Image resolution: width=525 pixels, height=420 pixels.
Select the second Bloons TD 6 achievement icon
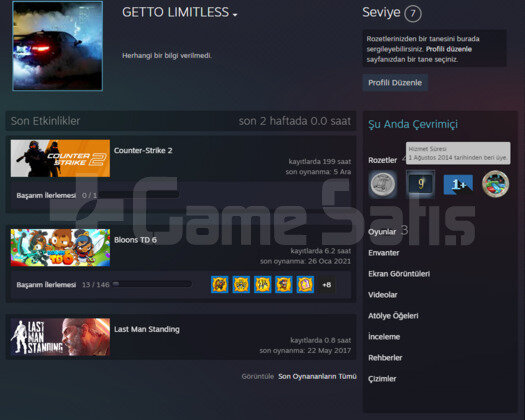coord(241,285)
